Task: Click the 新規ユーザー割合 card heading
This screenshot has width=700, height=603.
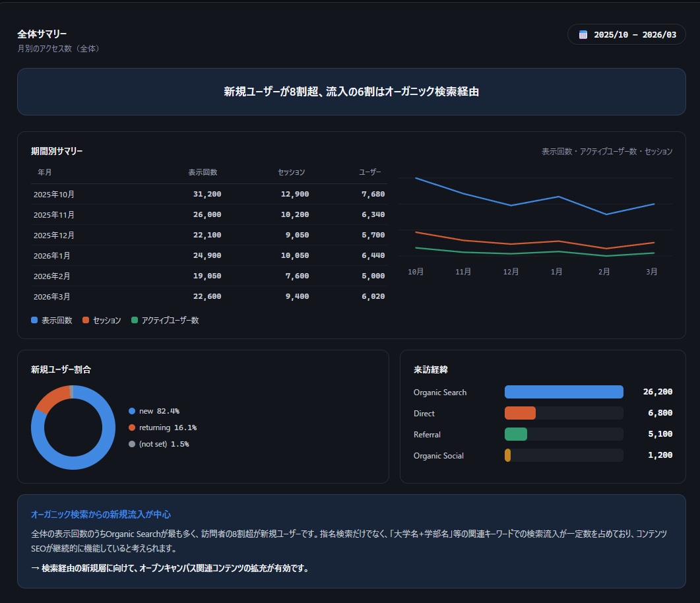Action: click(x=61, y=369)
